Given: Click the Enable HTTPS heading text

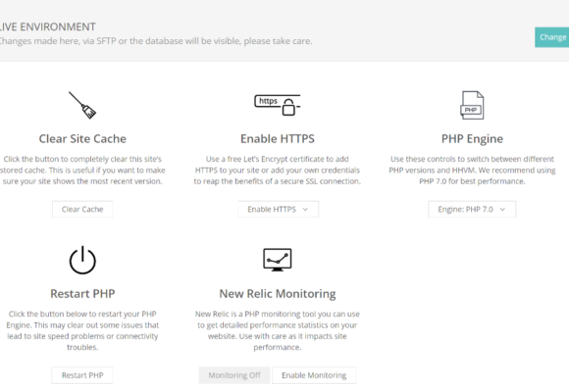Looking at the screenshot, I should click(278, 138).
